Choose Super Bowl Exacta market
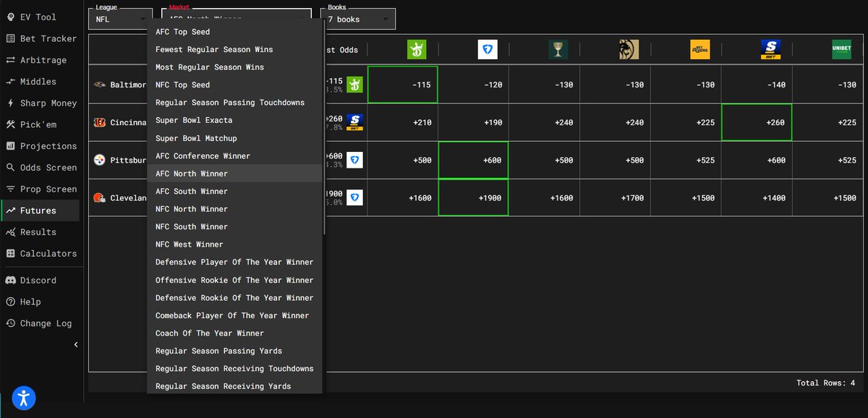 tap(235, 120)
